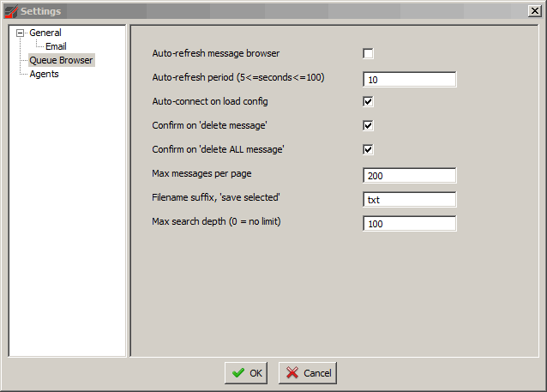547x392 pixels.
Task: Open the Email settings page
Action: [56, 46]
